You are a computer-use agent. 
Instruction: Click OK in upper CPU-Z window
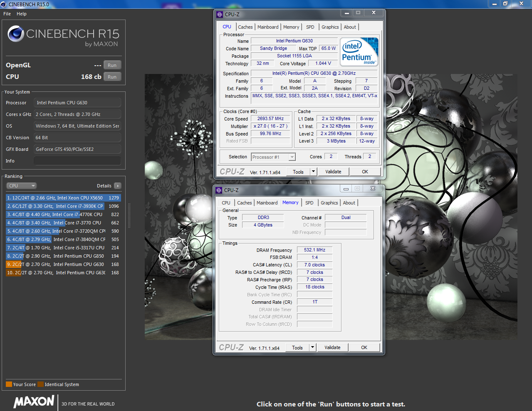coord(365,172)
